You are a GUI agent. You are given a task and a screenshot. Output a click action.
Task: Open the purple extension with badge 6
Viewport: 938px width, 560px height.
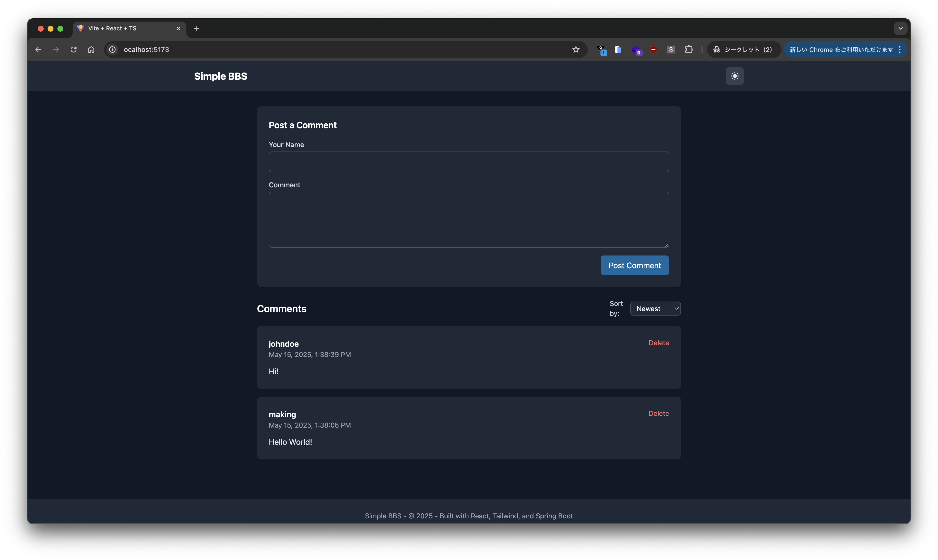(636, 50)
